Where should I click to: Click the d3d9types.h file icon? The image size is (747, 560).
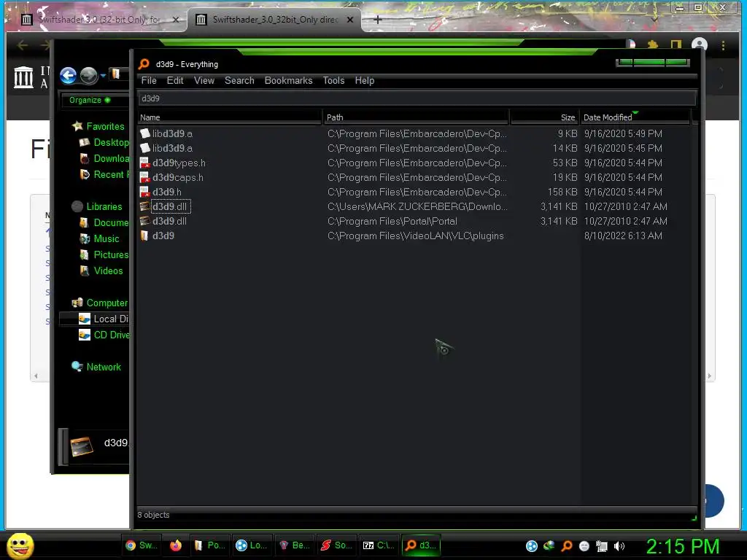(145, 163)
